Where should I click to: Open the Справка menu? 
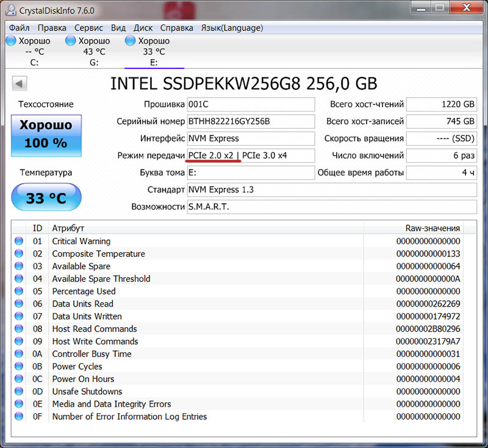tap(177, 28)
